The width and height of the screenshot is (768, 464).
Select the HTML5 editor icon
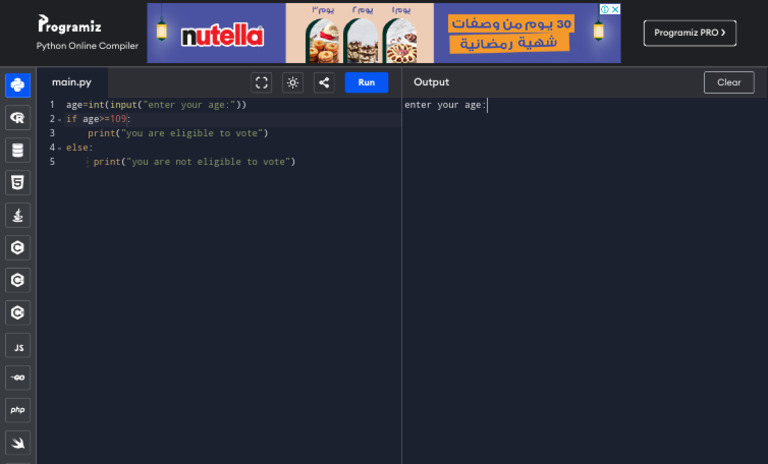(x=17, y=182)
